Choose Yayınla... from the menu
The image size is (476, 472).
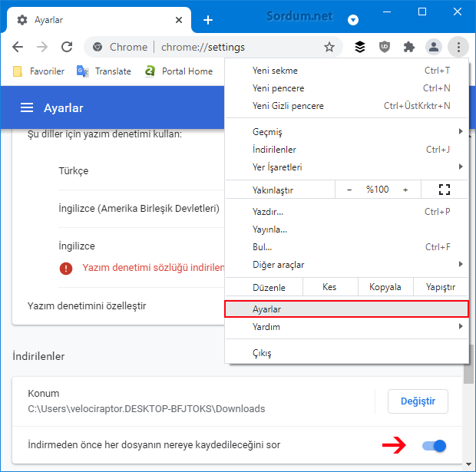[x=346, y=229]
